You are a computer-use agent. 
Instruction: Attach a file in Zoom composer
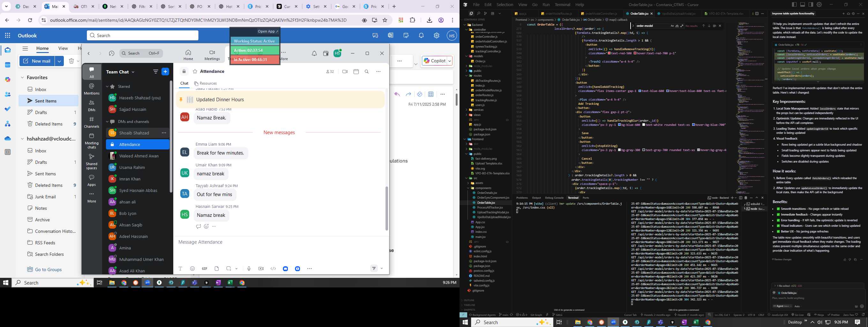tap(217, 269)
